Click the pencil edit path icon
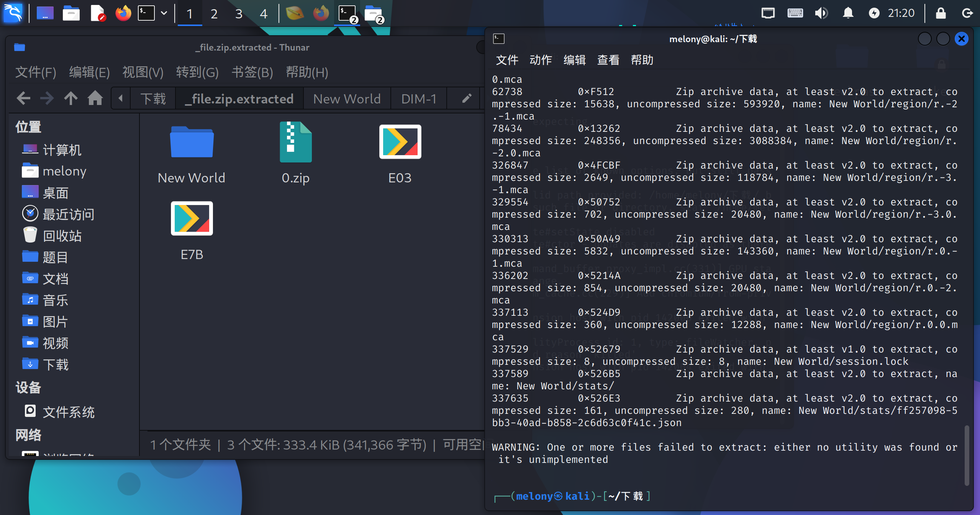This screenshot has height=515, width=980. point(466,98)
